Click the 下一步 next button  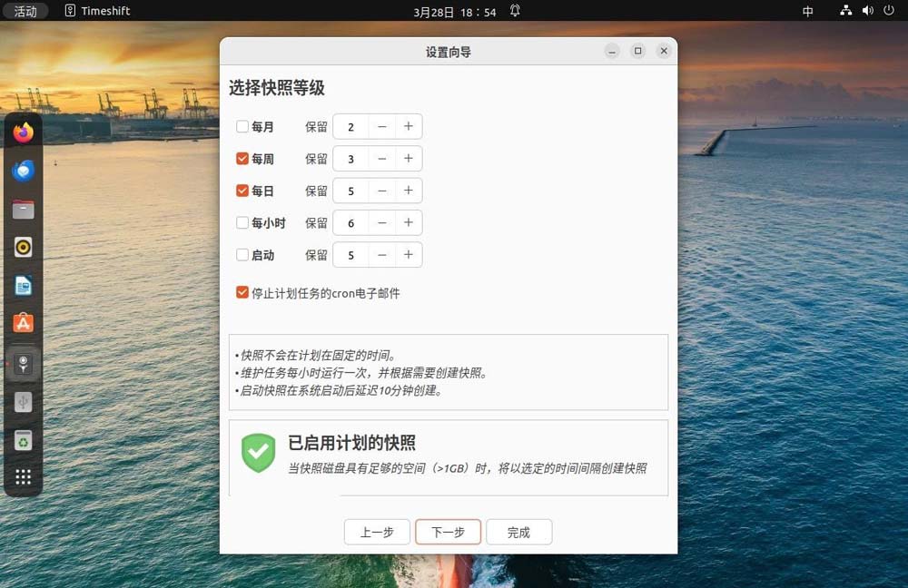448,533
